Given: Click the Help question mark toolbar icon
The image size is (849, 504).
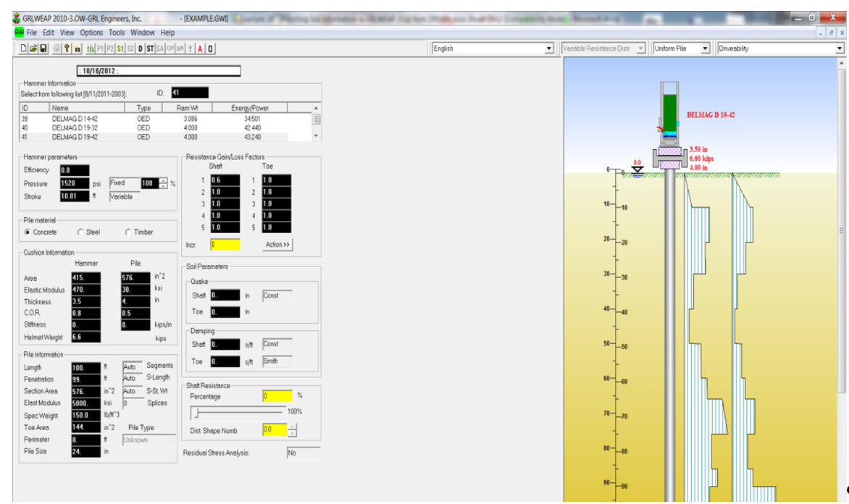Looking at the screenshot, I should coord(67,49).
